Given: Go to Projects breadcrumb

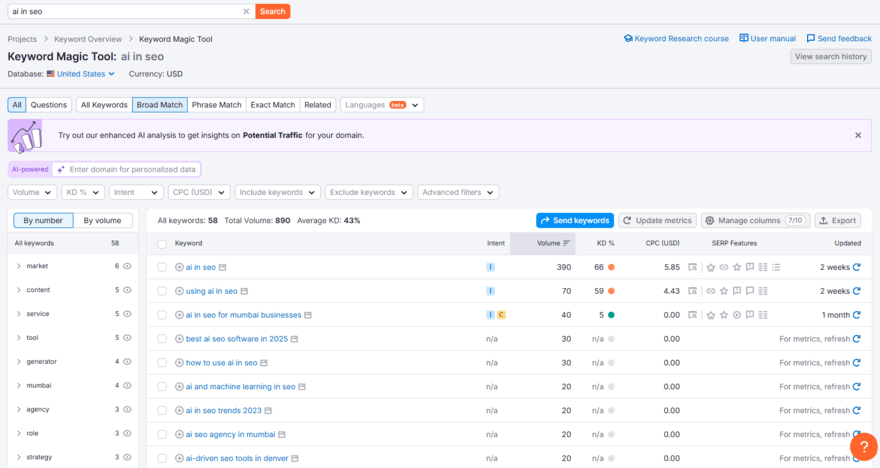Looking at the screenshot, I should 22,39.
